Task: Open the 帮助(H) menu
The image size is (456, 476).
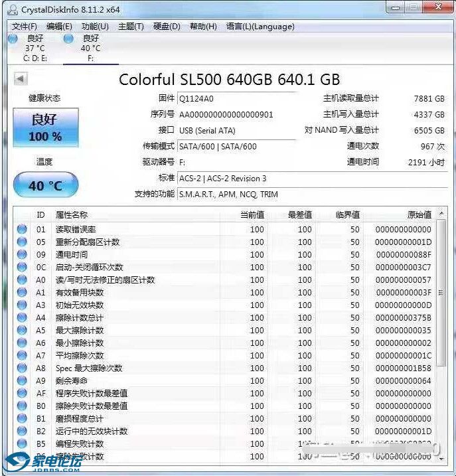Action: [x=203, y=27]
